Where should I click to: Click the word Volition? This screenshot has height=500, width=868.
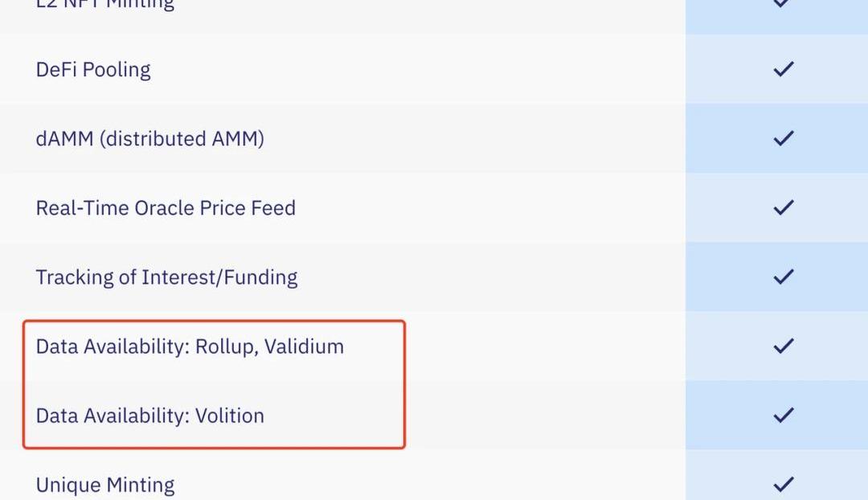[230, 416]
